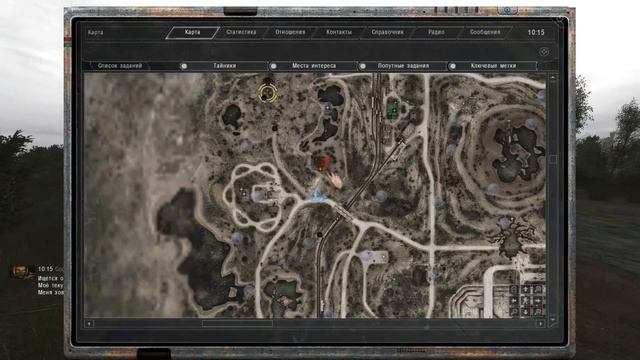Toggle the Места интереса filter
This screenshot has width=640, height=360.
(x=313, y=66)
